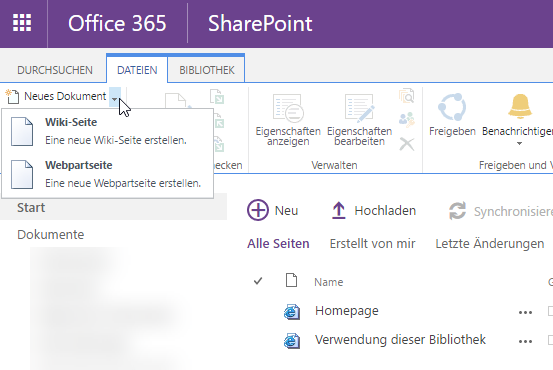The image size is (553, 370).
Task: Click the Homepage file icon
Action: [x=292, y=311]
